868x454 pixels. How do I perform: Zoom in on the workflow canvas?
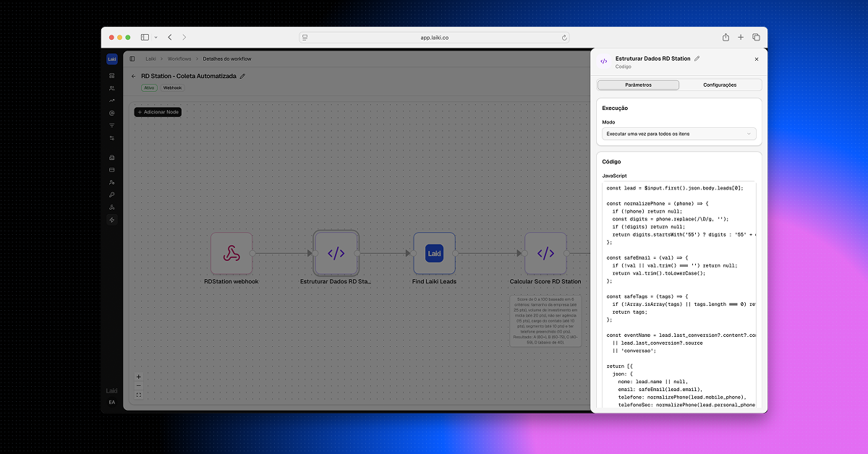click(139, 377)
